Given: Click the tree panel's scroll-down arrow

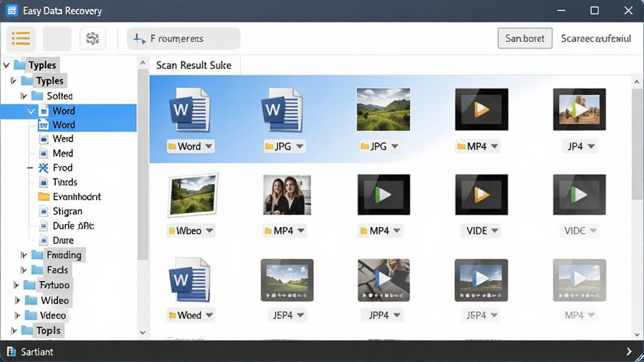Looking at the screenshot, I should click(x=143, y=332).
